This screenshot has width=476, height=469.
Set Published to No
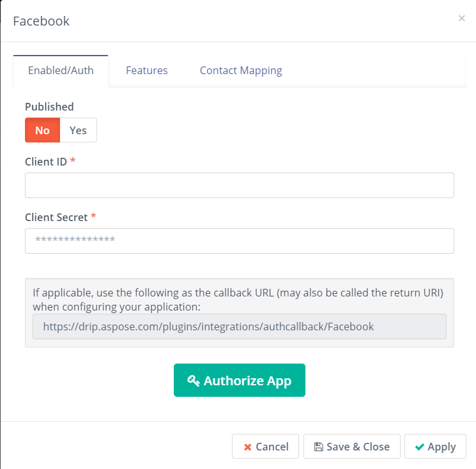[43, 130]
